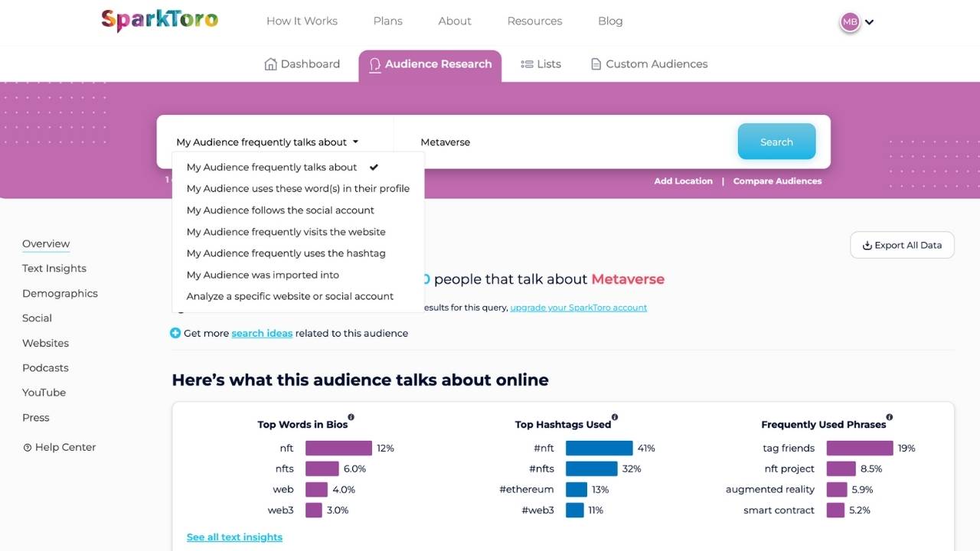Screen dimensions: 980x551
Task: Go to Press in sidebar
Action: point(36,418)
